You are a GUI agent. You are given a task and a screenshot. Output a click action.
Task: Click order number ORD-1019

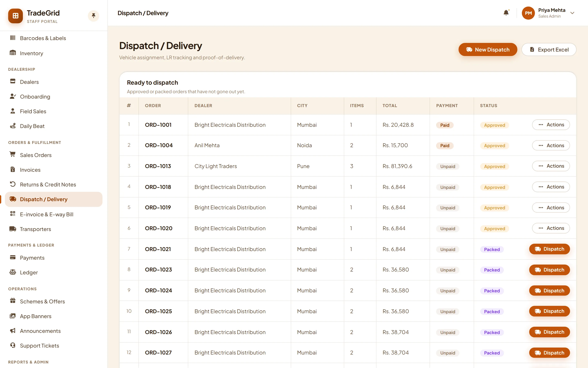point(158,208)
